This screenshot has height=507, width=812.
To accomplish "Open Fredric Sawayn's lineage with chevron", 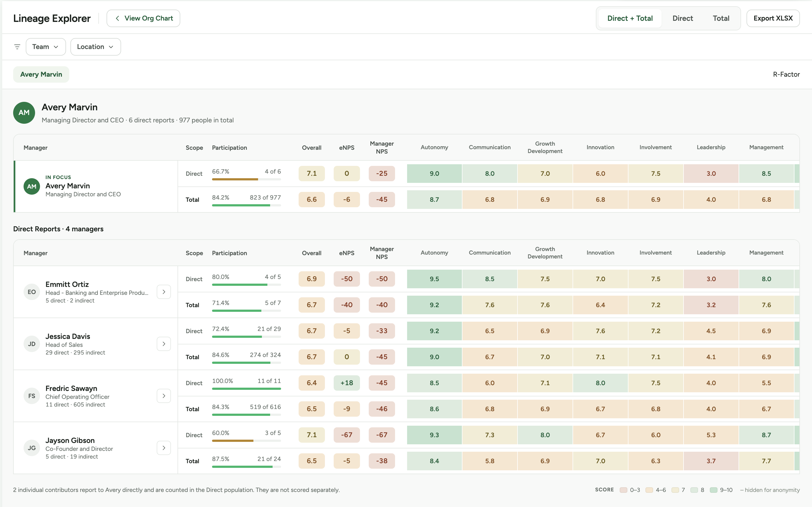I will coord(164,396).
